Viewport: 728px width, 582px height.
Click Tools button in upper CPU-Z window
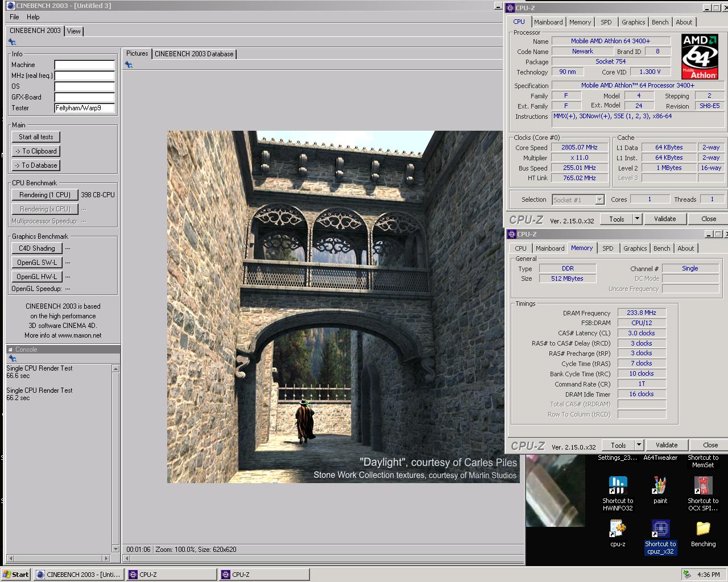coord(617,219)
